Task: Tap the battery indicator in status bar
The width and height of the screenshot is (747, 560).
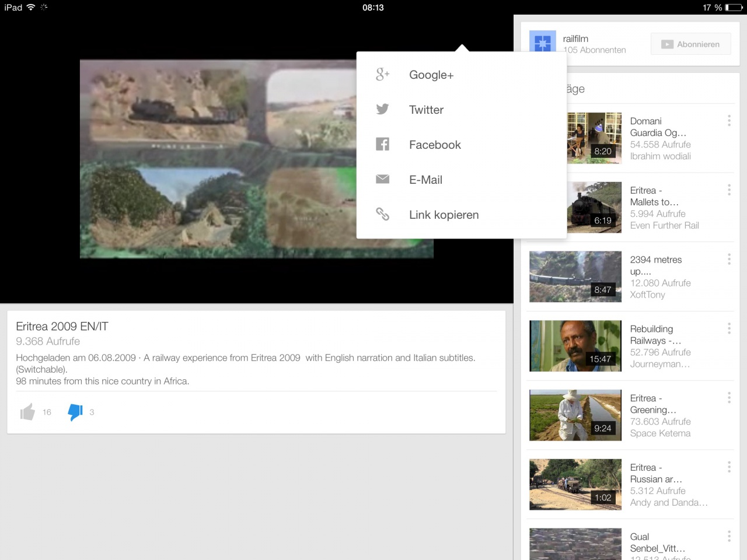Action: coord(734,8)
